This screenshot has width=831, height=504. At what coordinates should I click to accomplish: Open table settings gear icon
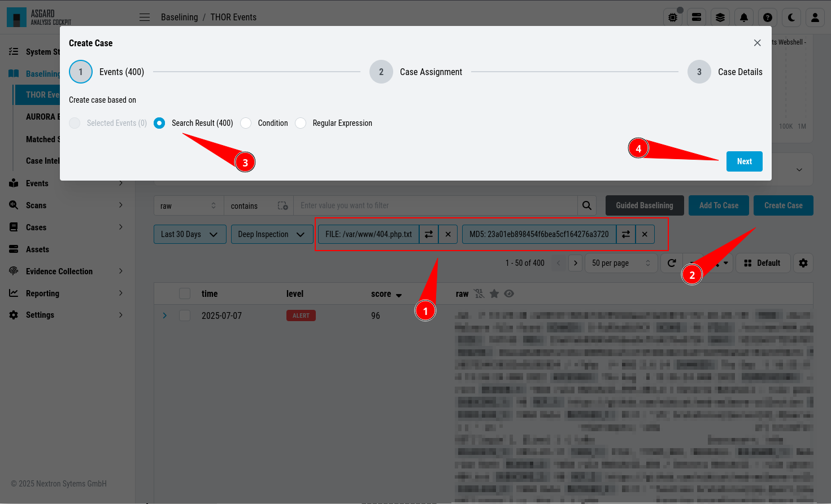pyautogui.click(x=803, y=263)
